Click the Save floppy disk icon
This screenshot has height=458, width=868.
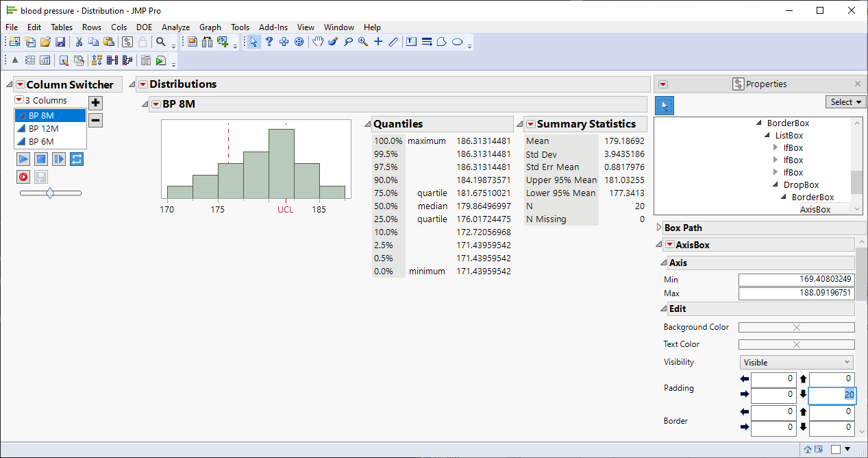tap(60, 42)
